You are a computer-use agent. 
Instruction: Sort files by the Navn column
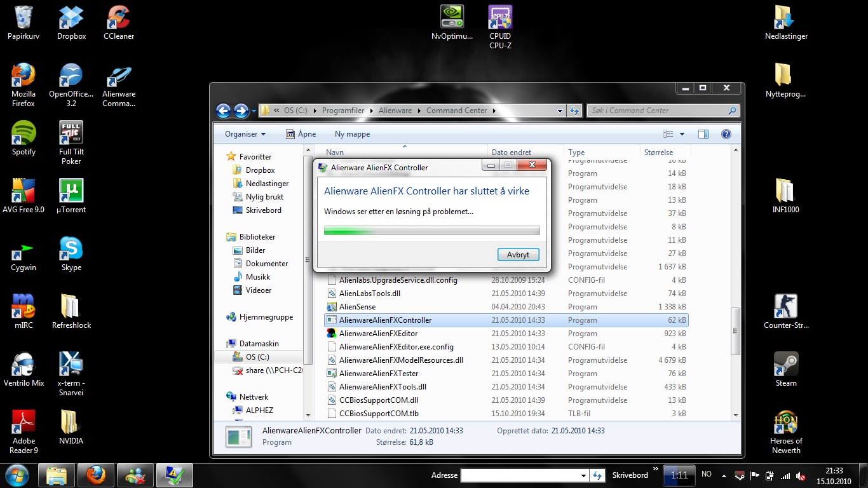pos(405,152)
